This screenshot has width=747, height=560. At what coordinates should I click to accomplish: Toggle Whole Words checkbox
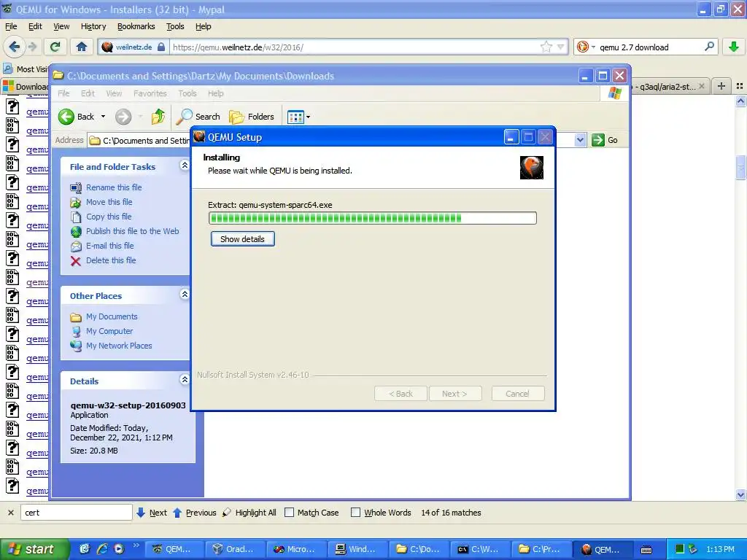click(355, 513)
